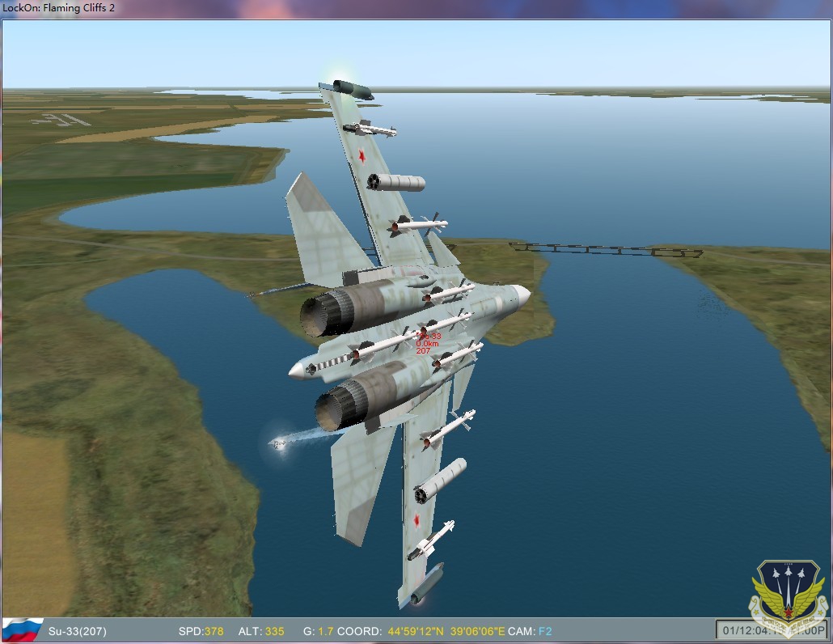Click the G 1.7 load readout
This screenshot has width=833, height=644.
[318, 631]
